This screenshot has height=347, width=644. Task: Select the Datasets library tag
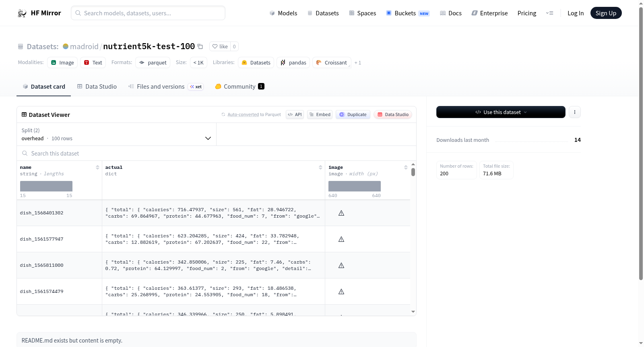pos(256,62)
